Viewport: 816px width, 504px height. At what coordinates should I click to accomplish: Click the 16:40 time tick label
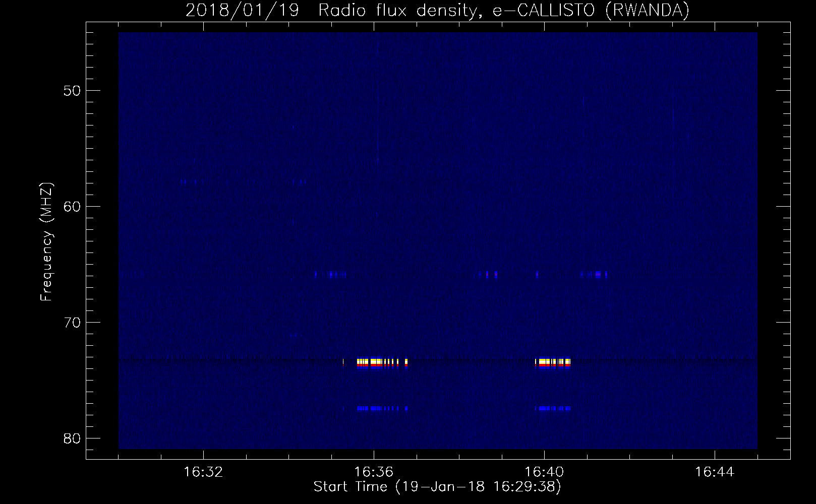(x=545, y=472)
